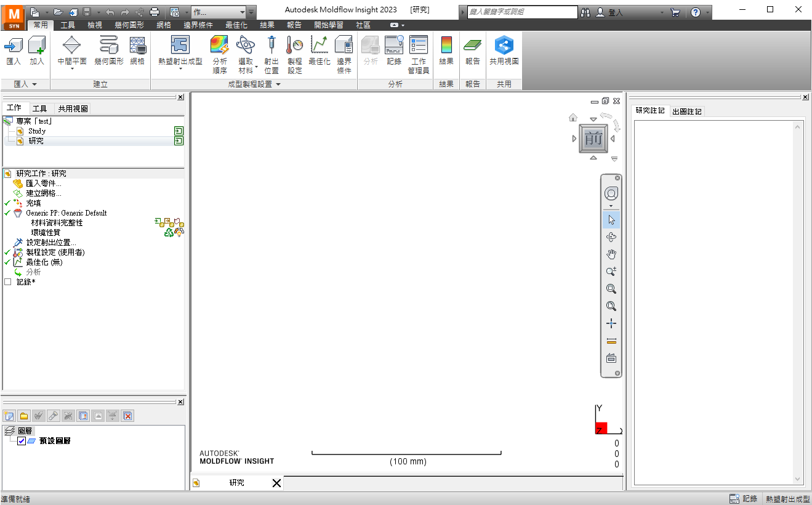The height and width of the screenshot is (505, 812).
Task: Click the shopping cart icon in title bar
Action: 675,12
